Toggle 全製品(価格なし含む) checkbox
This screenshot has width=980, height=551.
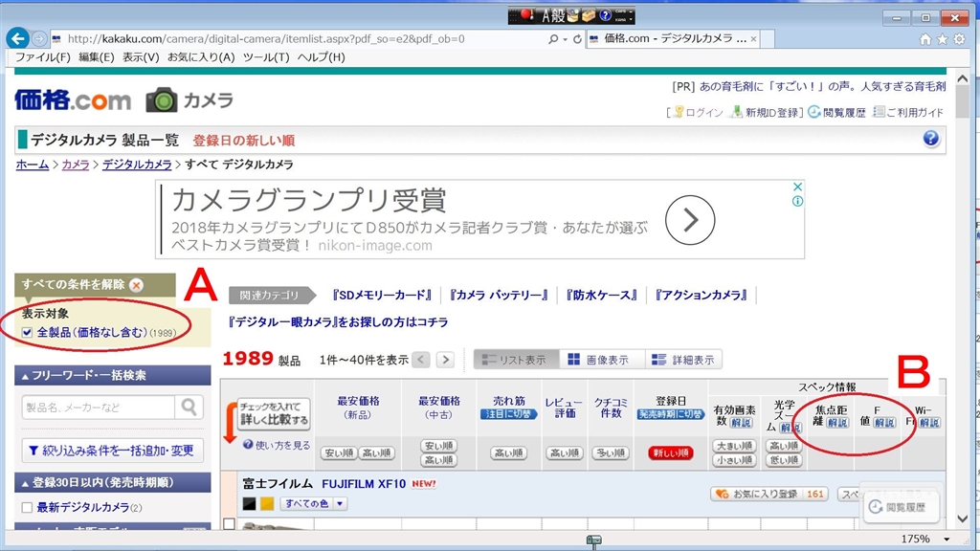(x=27, y=332)
